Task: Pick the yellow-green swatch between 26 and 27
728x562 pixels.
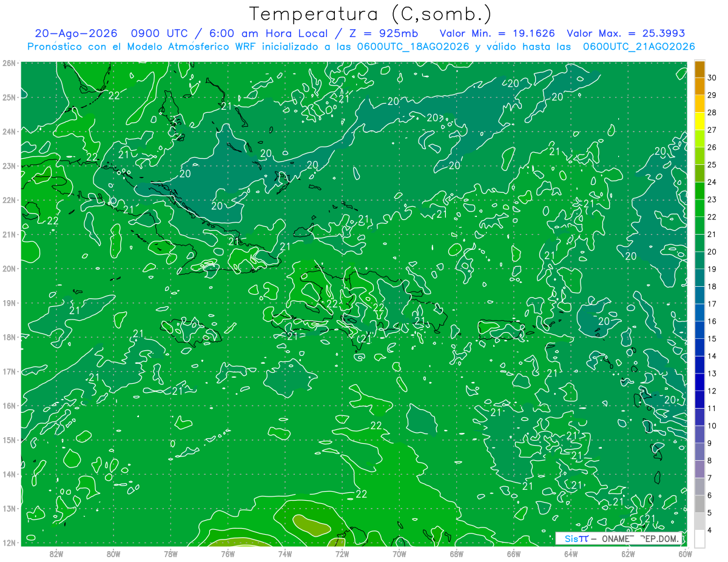Action: pyautogui.click(x=699, y=138)
